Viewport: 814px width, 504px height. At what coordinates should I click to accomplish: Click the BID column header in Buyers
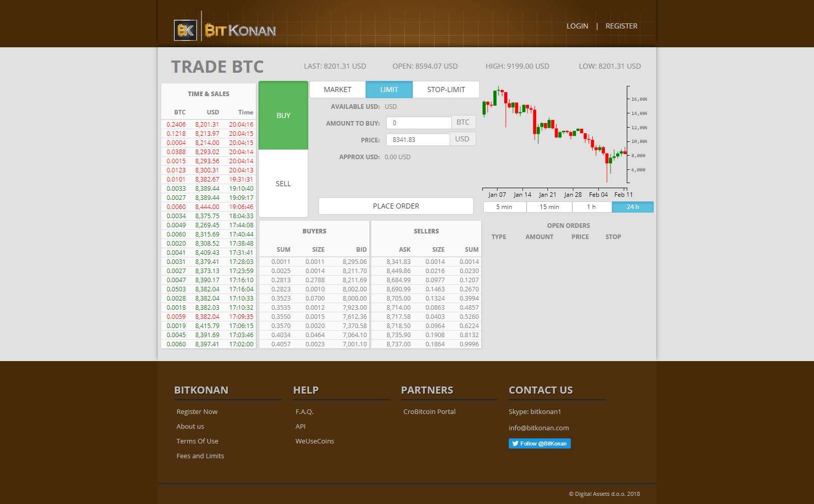coord(361,250)
